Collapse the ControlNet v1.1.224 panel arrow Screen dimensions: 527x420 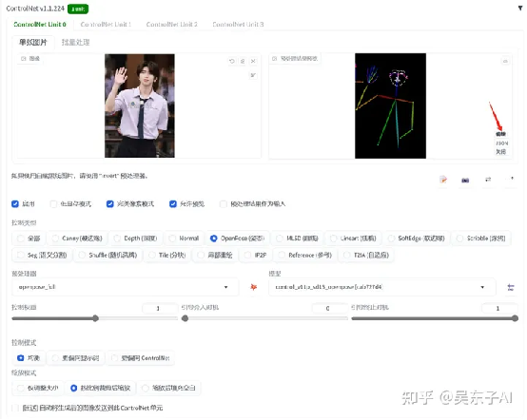click(520, 9)
